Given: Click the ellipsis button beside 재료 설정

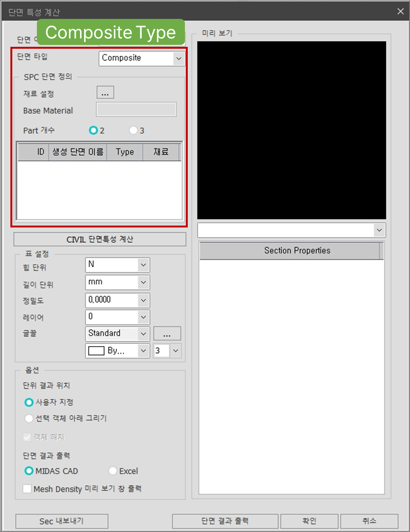Looking at the screenshot, I should (x=105, y=93).
